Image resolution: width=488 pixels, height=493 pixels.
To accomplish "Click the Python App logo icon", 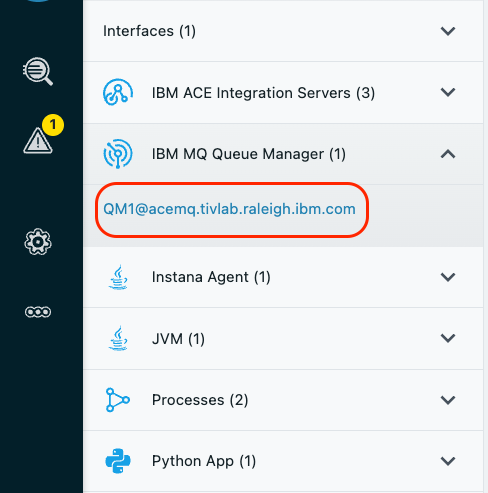I will coord(118,461).
